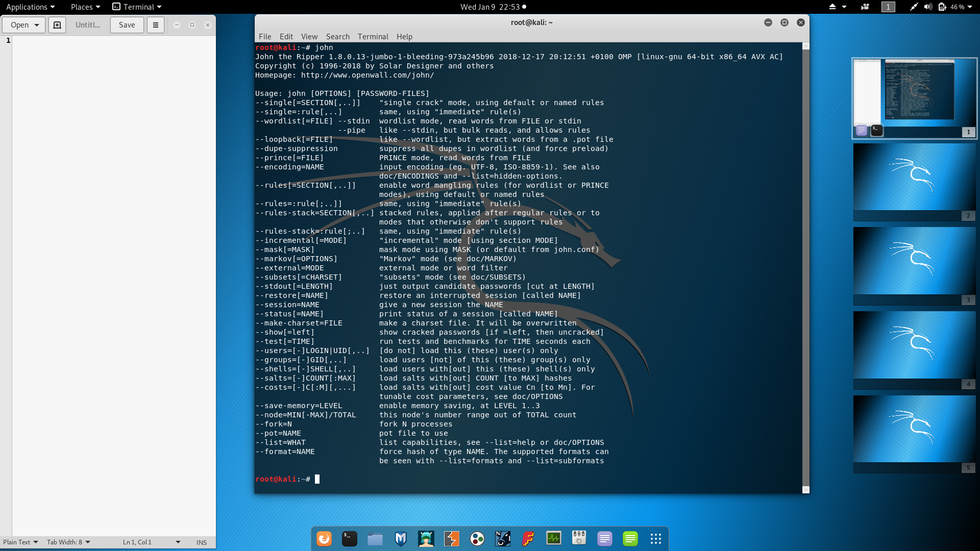Image resolution: width=980 pixels, height=551 pixels.
Task: Toggle INS insert mode indicator
Action: [x=202, y=542]
